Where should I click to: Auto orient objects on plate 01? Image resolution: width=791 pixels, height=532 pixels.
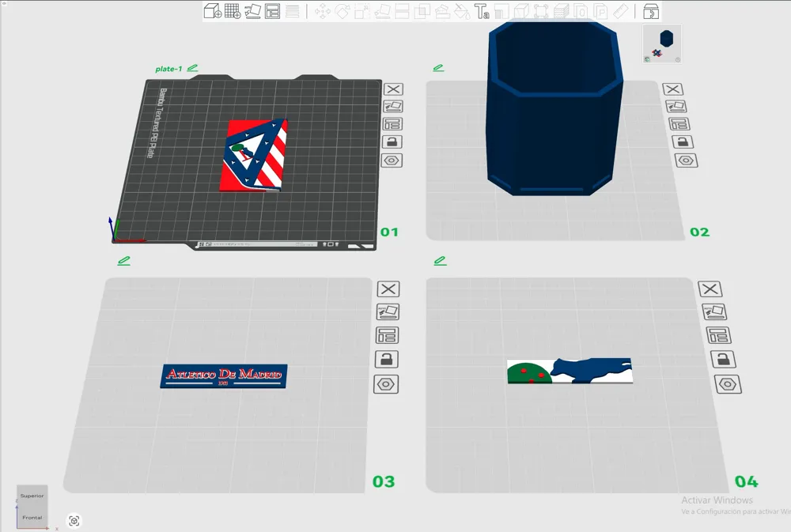point(392,107)
